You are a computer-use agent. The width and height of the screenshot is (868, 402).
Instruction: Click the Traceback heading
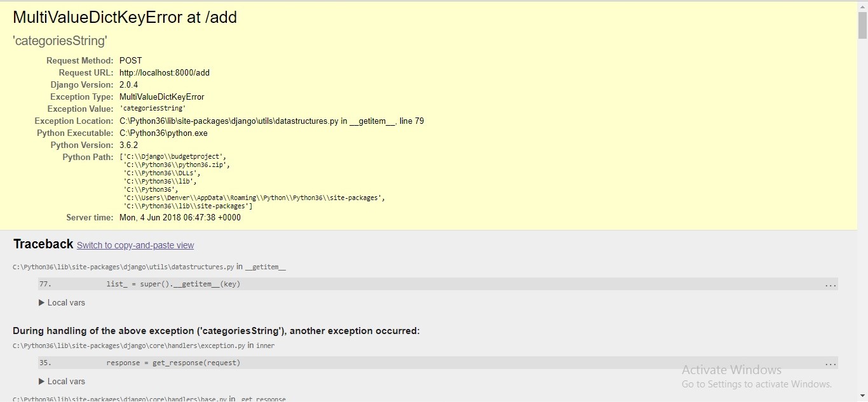coord(43,245)
